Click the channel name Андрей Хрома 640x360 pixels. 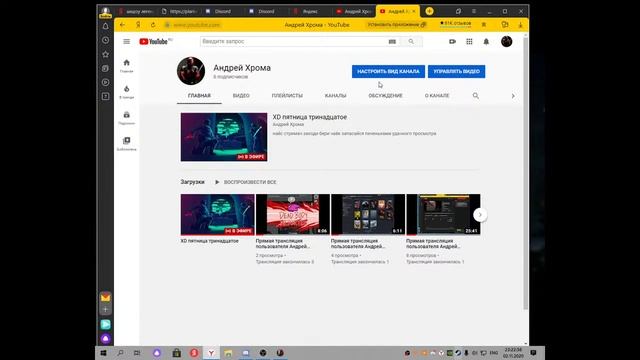(x=242, y=68)
